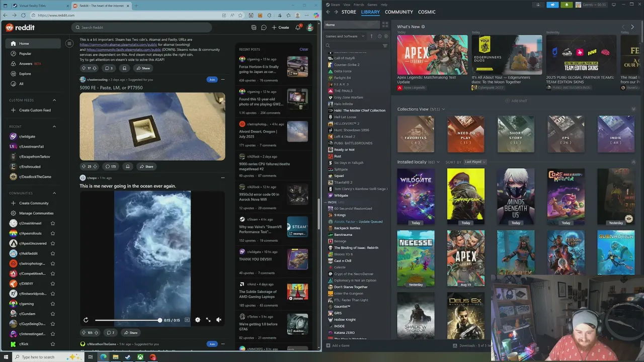Favorite r/AskReddit with star toggle
The height and width of the screenshot is (362, 644).
click(52, 253)
